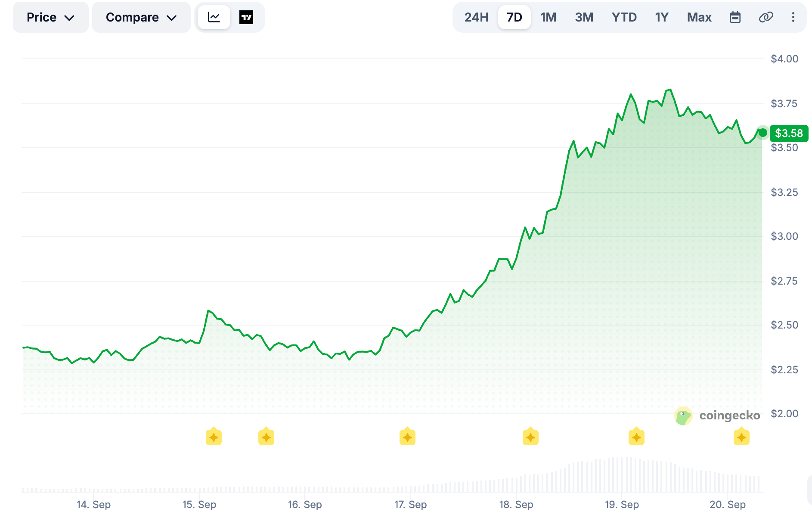The height and width of the screenshot is (515, 812).
Task: Open the three-dot more options menu
Action: coord(793,17)
